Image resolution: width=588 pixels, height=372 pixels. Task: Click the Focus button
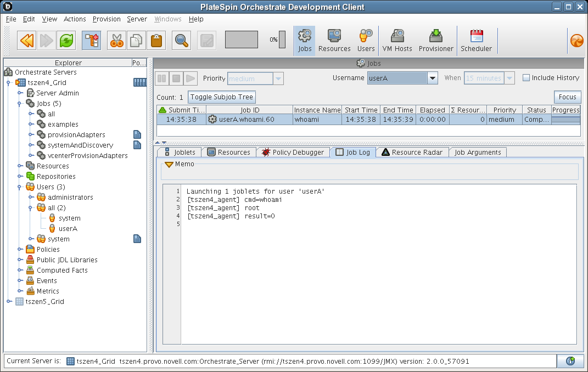pos(567,97)
